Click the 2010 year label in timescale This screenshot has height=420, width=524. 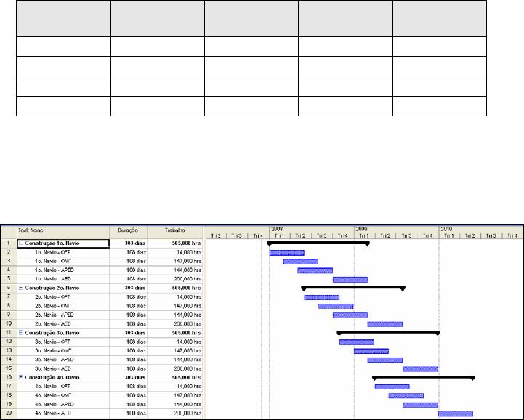point(446,228)
